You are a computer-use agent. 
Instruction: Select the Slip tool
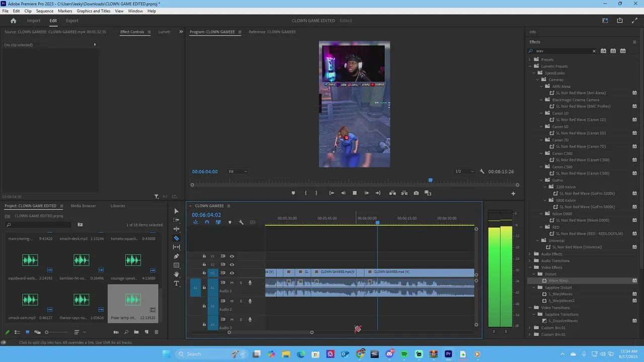coord(176,247)
